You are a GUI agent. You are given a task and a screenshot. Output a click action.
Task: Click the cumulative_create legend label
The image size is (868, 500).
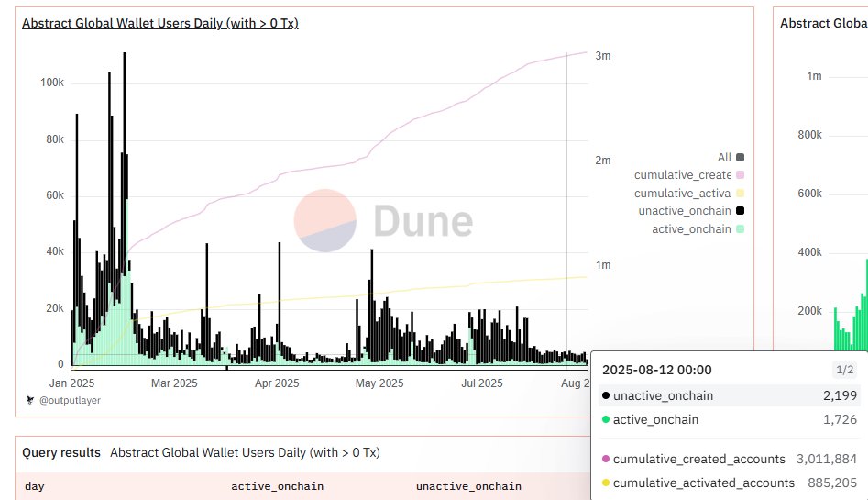pos(683,175)
